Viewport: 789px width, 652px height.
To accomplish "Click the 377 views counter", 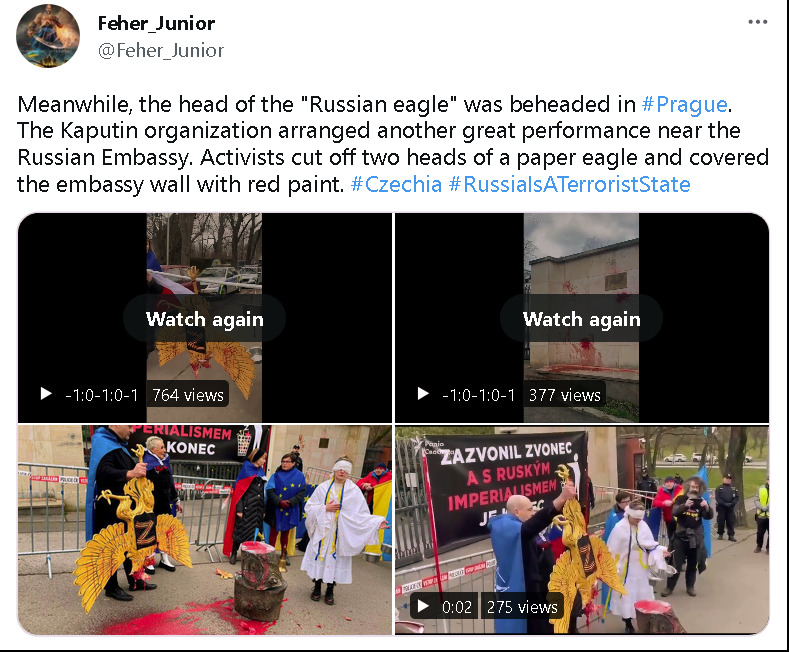I will coord(565,395).
